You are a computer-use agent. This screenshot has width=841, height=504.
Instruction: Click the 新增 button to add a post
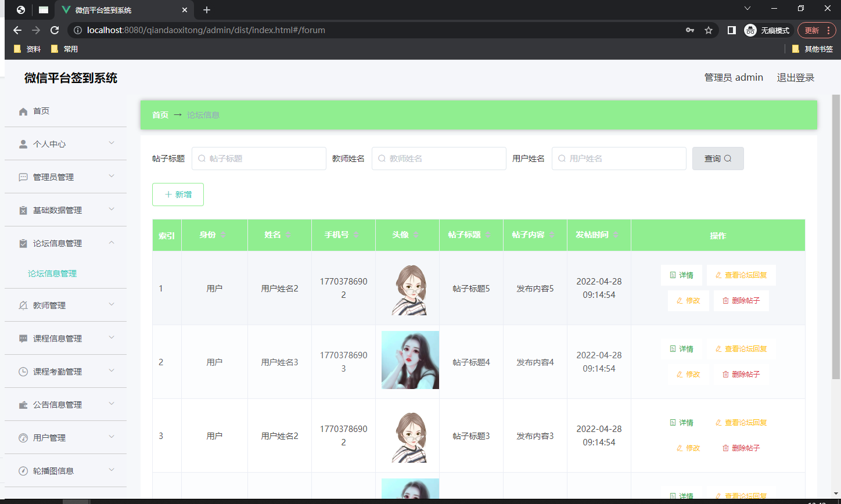tap(178, 195)
